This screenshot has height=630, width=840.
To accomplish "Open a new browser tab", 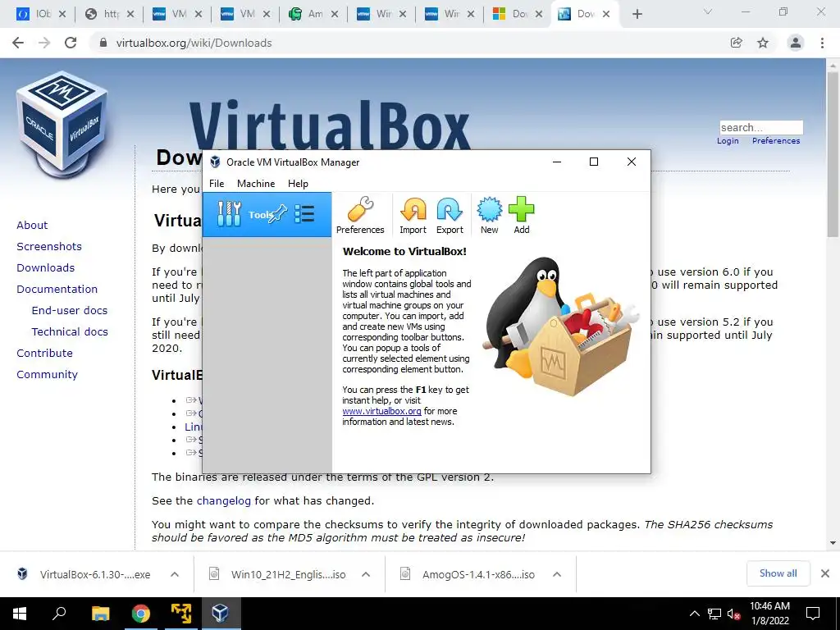I will 637,14.
